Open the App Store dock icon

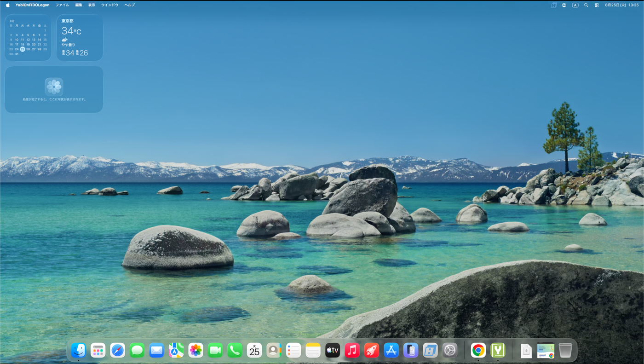(391, 351)
